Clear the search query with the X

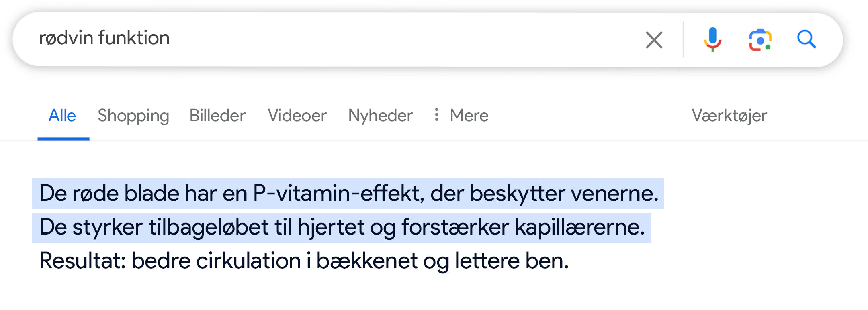coord(654,40)
